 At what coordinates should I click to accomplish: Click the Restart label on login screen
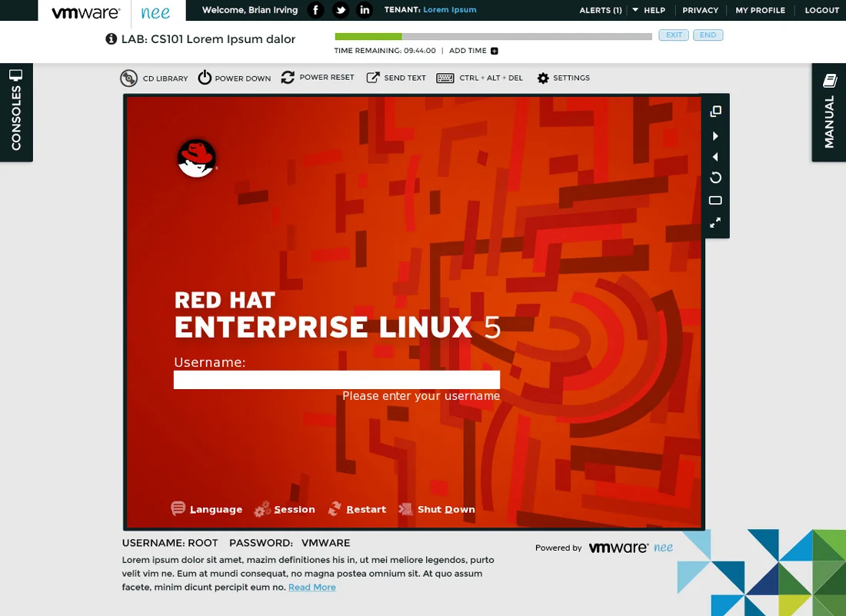366,509
